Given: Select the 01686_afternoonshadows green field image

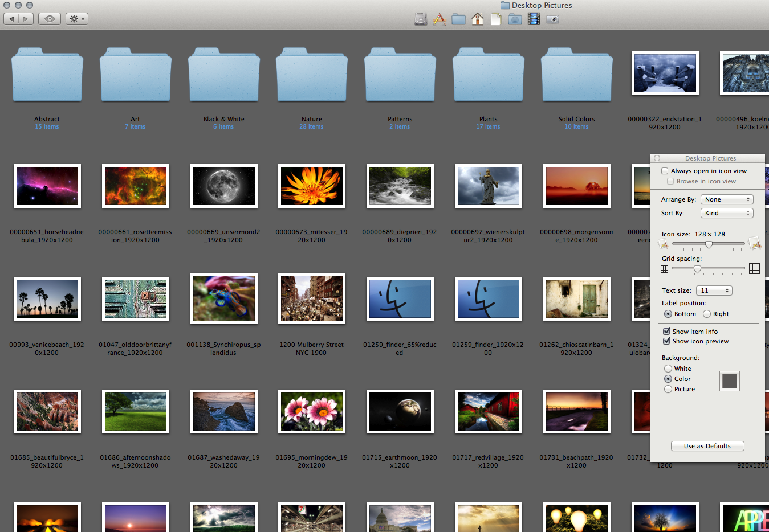Looking at the screenshot, I should coord(135,411).
